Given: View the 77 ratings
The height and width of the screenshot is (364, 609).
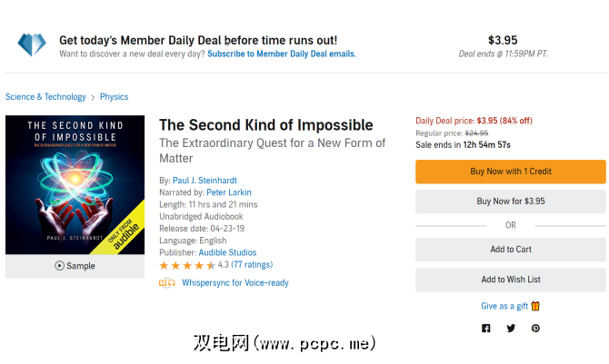Looking at the screenshot, I should point(252,265).
